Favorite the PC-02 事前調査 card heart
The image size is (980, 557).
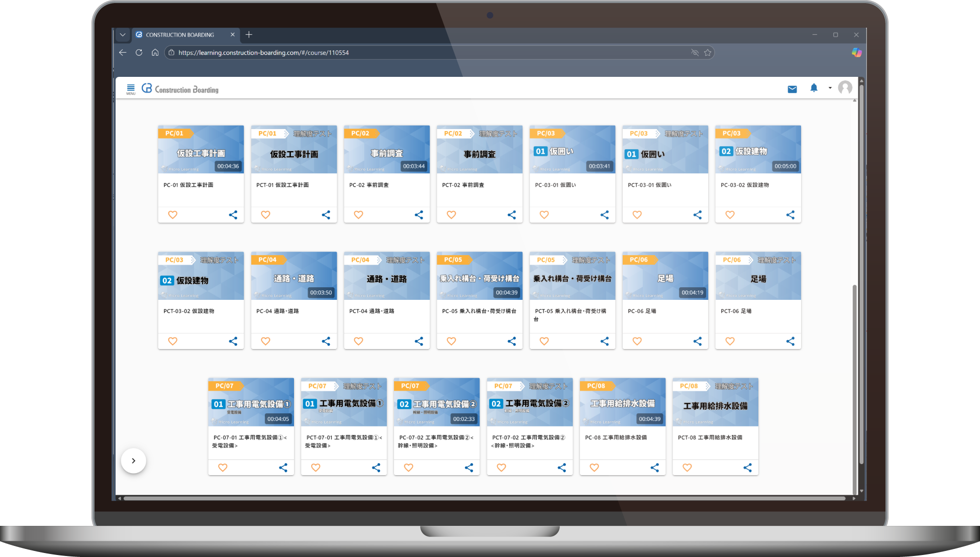coord(358,215)
